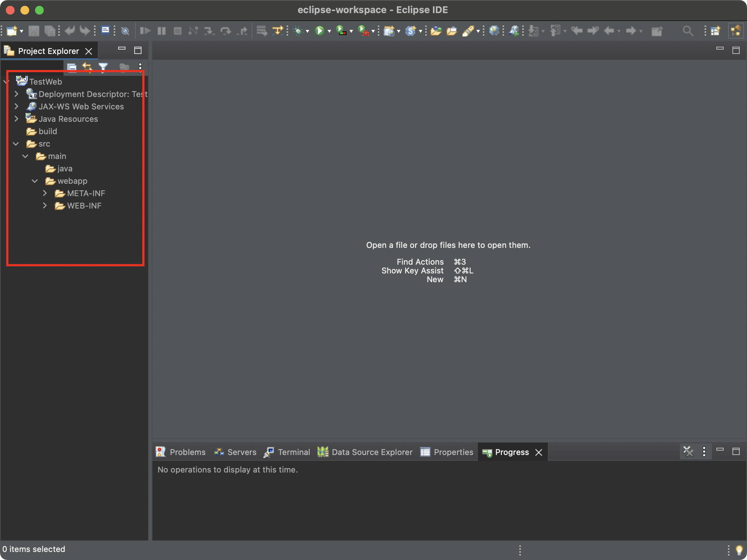Click the External Tools run icon
Screen dimensions: 747x560
[x=364, y=31]
